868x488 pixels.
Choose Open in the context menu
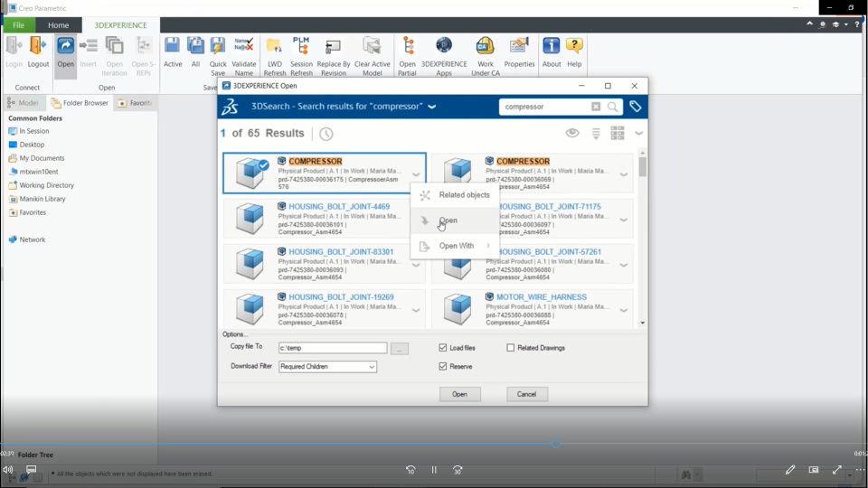coord(455,221)
